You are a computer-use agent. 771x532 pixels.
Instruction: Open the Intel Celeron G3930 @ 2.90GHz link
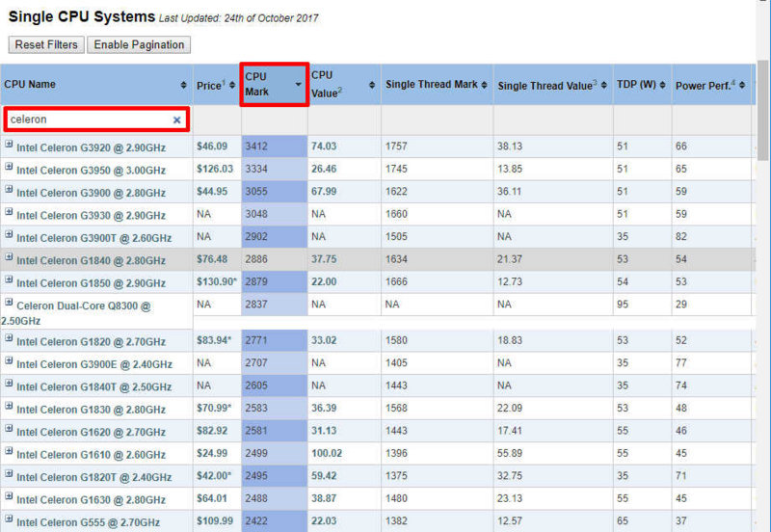pos(91,215)
